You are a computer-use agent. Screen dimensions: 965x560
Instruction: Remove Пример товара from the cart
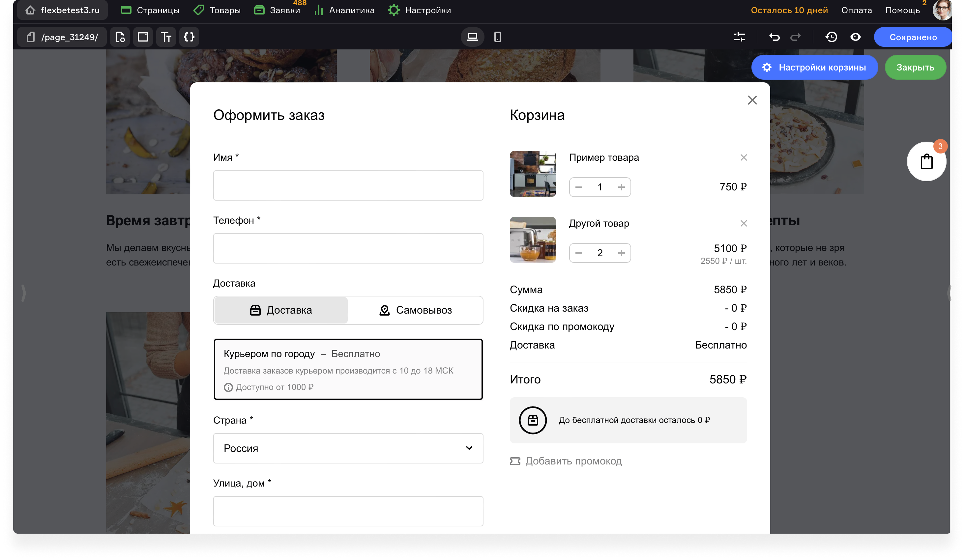(744, 158)
